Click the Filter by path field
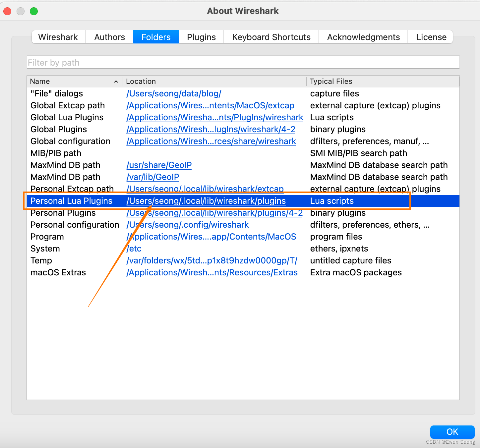 click(x=243, y=62)
